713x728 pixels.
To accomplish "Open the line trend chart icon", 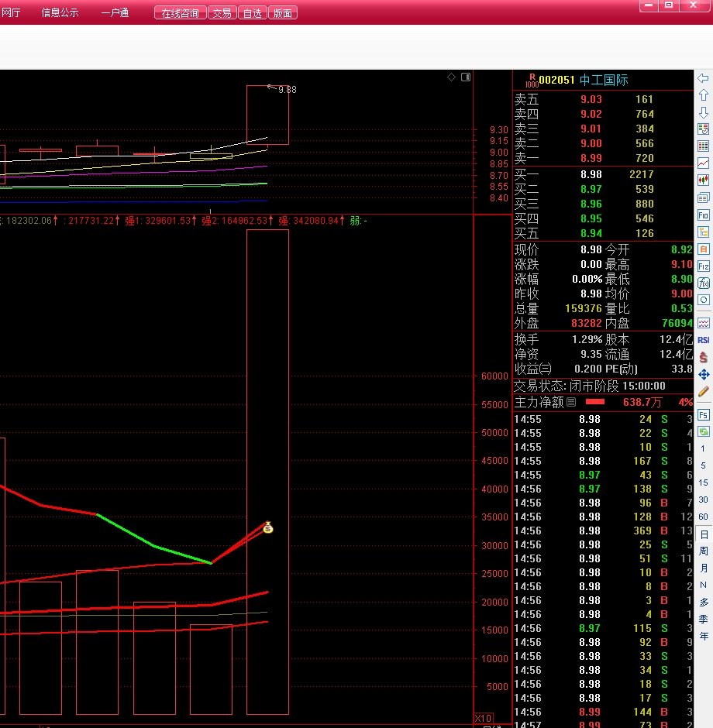I will click(704, 163).
